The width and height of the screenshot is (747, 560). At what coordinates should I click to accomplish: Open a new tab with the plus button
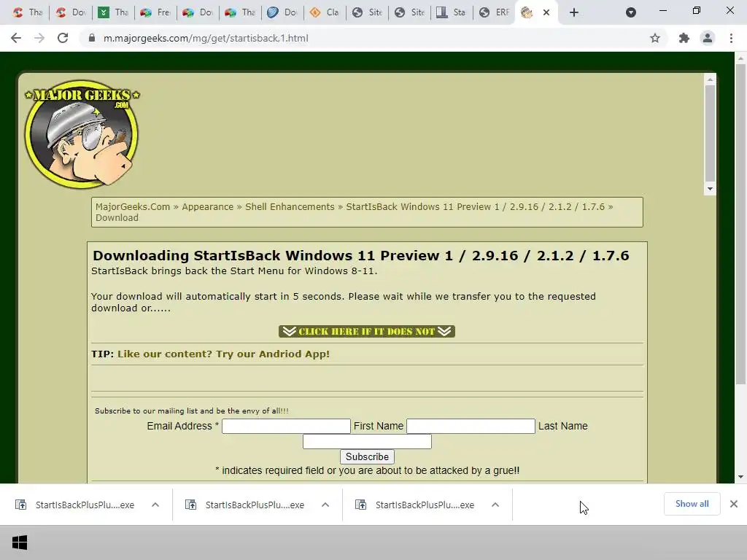pyautogui.click(x=574, y=12)
